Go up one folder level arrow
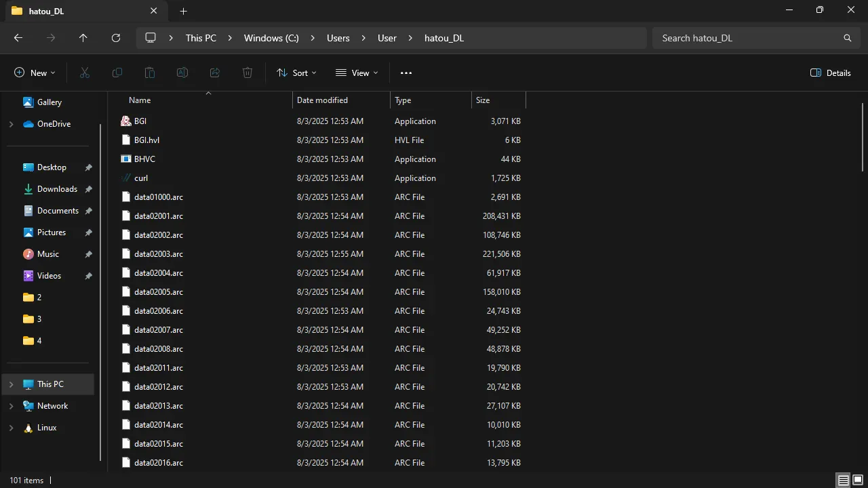The height and width of the screenshot is (488, 868). [x=83, y=38]
